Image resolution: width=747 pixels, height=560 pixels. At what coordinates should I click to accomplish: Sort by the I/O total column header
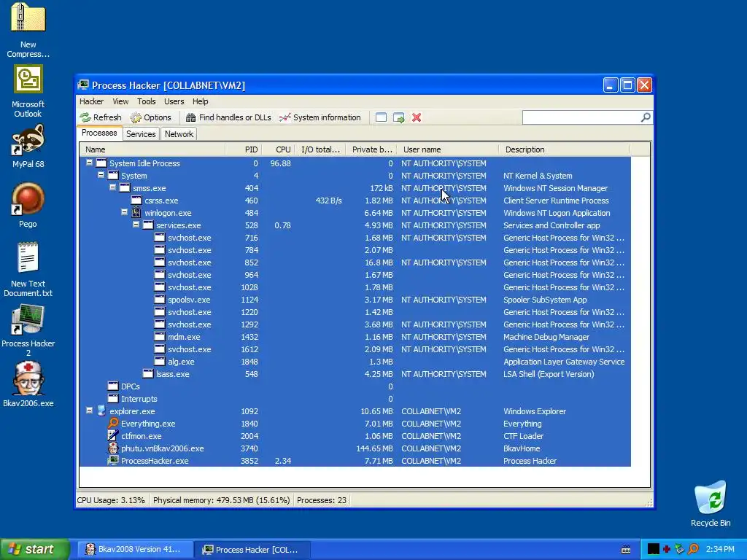tap(320, 149)
